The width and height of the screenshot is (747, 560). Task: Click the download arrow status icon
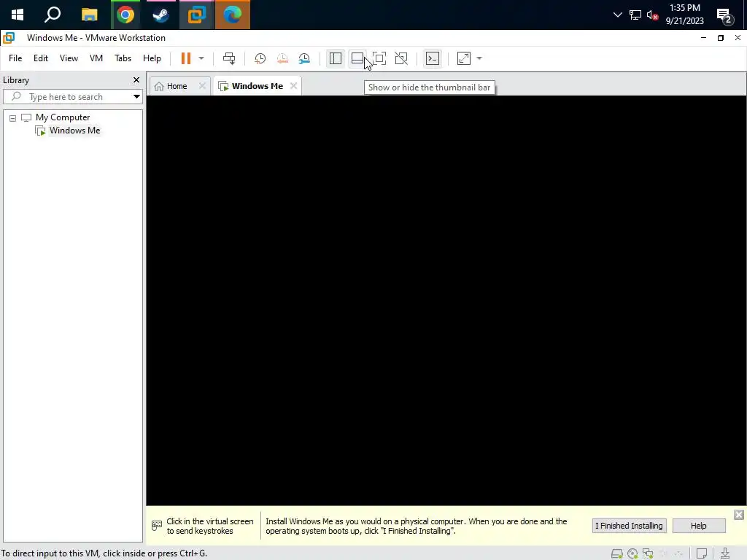725,554
